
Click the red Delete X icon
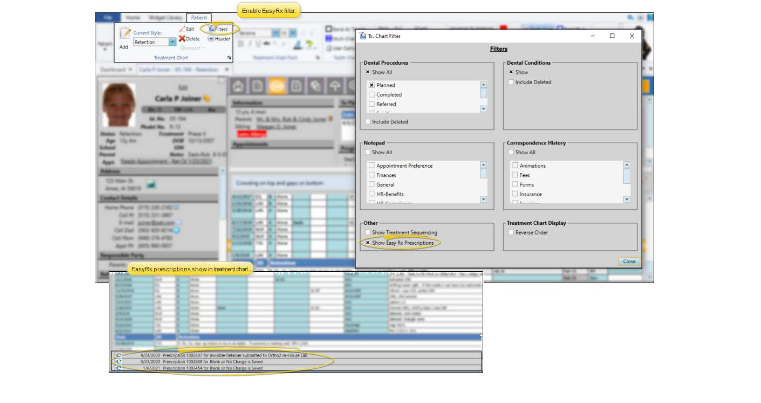coord(183,38)
